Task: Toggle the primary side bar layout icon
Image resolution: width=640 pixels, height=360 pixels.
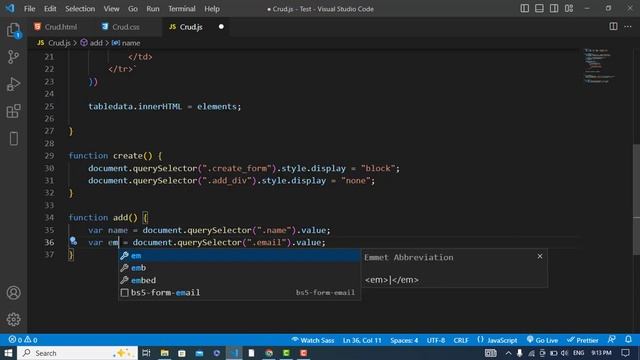Action: pyautogui.click(x=524, y=9)
